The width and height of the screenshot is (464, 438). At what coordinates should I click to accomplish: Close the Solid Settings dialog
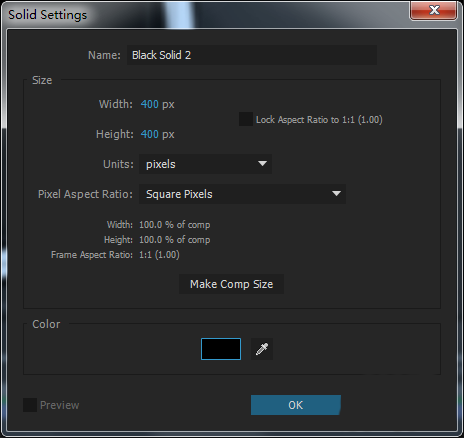[433, 10]
